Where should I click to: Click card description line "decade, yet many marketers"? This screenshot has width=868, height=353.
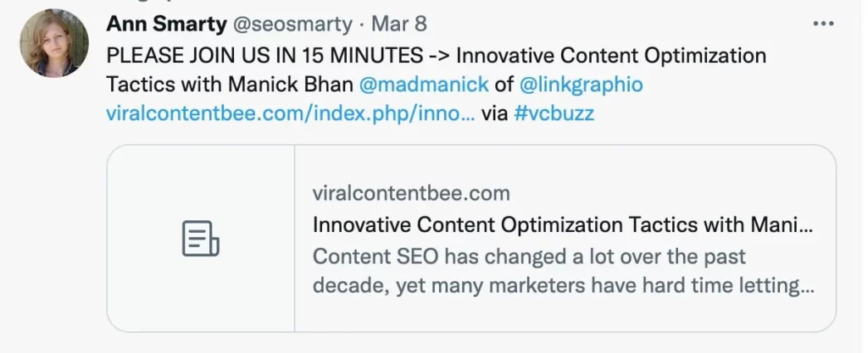point(563,286)
